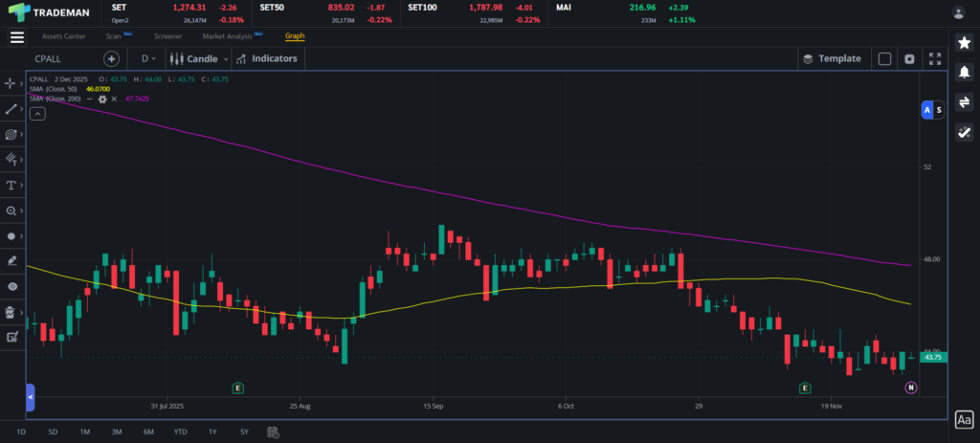Click the E earnings marker near 31 Jul
The height and width of the screenshot is (443, 980).
pos(237,388)
